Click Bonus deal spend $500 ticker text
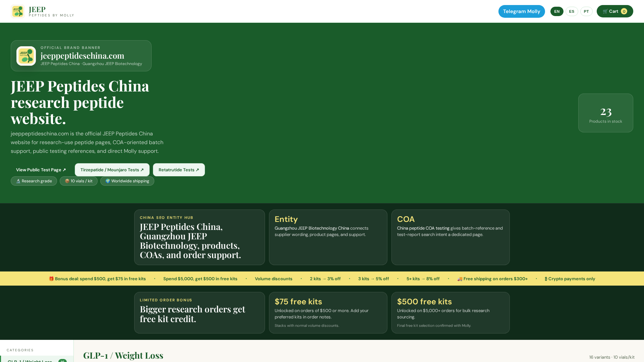644x362 pixels. (97, 279)
